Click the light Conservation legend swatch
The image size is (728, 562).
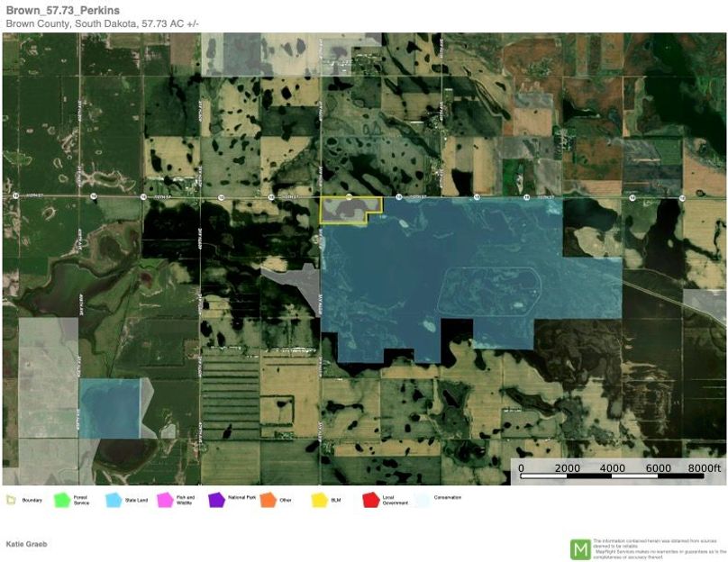422,499
